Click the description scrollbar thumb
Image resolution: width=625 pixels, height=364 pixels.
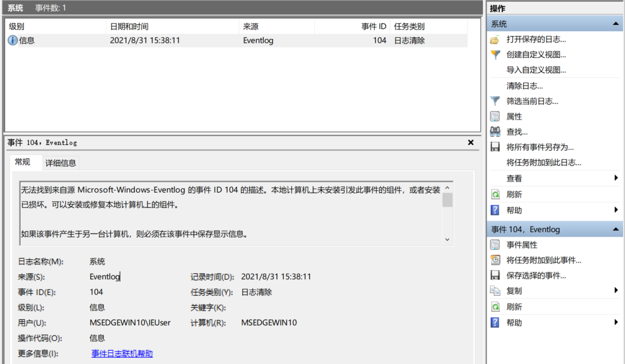pyautogui.click(x=447, y=200)
